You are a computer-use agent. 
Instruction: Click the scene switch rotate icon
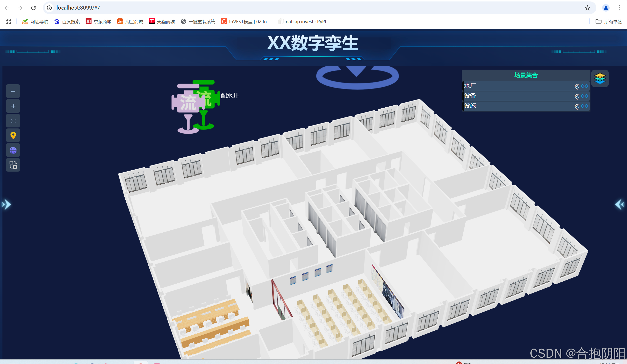pyautogui.click(x=13, y=165)
